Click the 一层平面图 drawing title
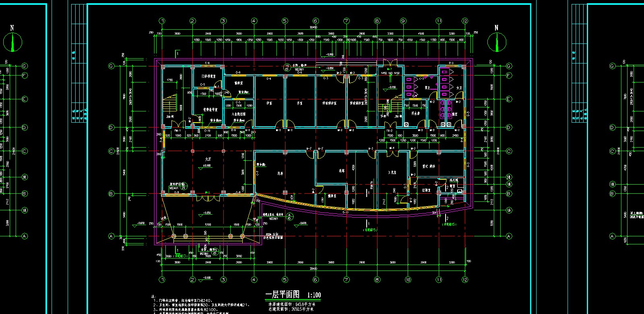 (282, 295)
